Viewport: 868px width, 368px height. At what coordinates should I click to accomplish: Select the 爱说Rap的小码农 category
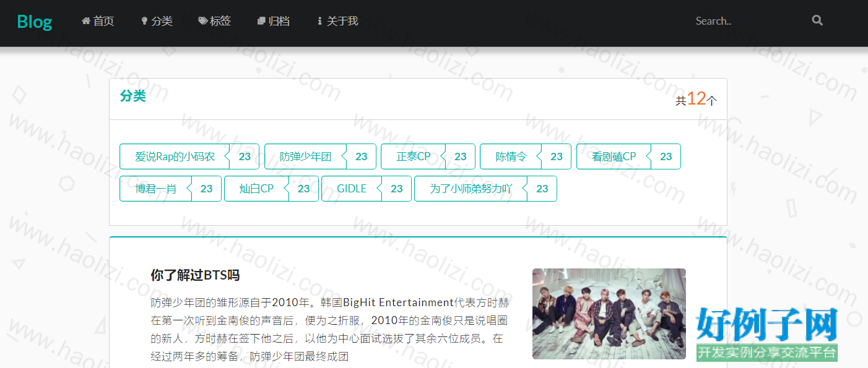pyautogui.click(x=175, y=156)
